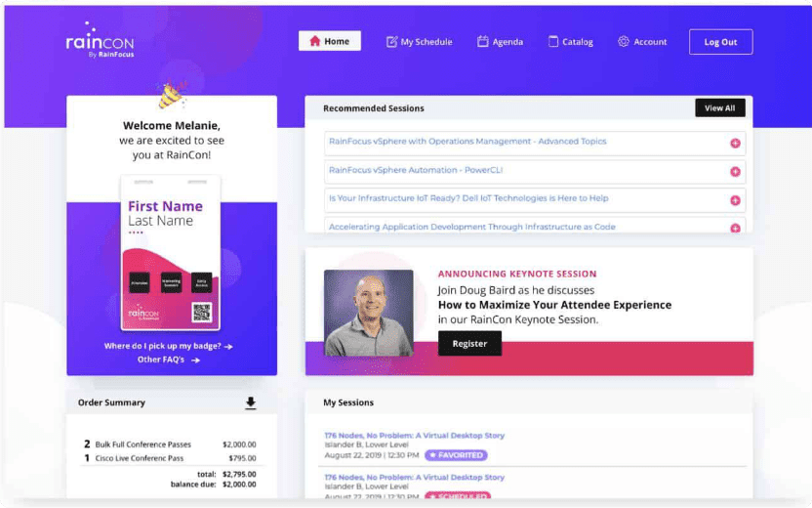The width and height of the screenshot is (812, 508).
Task: Click the download icon in Order Summary
Action: pos(251,402)
